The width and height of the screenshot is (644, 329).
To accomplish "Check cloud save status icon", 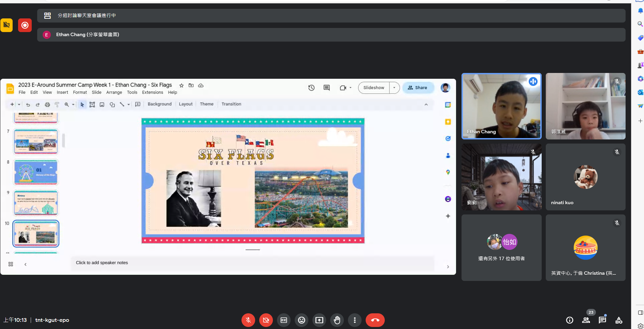I will (x=201, y=85).
